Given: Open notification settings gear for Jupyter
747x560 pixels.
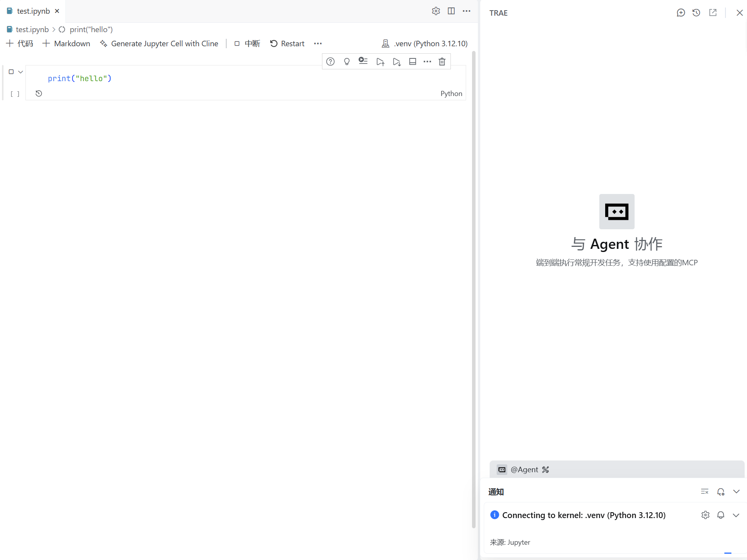Looking at the screenshot, I should (705, 515).
